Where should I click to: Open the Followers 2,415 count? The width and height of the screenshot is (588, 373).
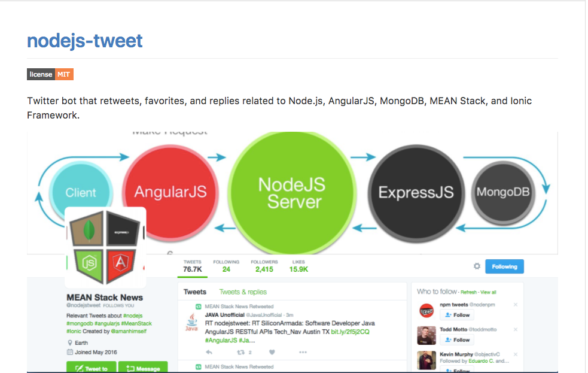pos(264,266)
